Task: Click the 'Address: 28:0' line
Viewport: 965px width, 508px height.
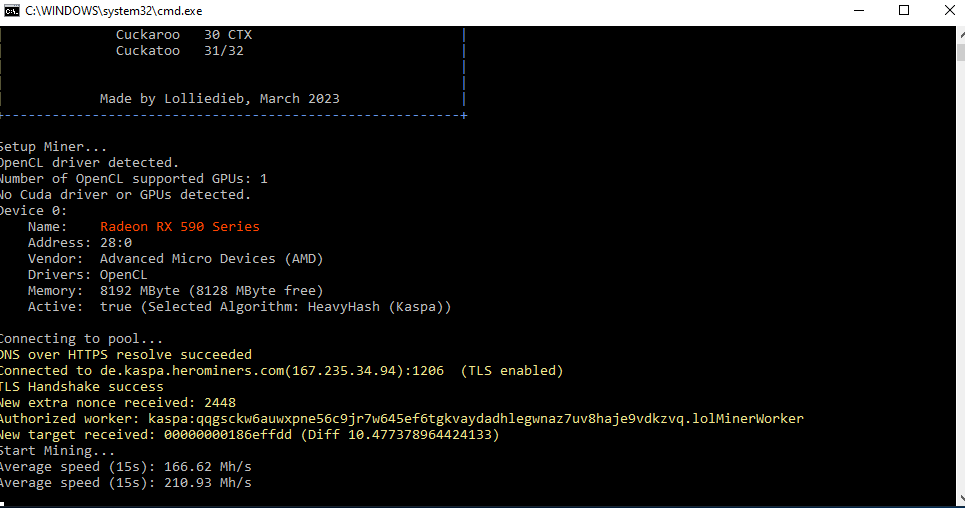Action: click(79, 243)
